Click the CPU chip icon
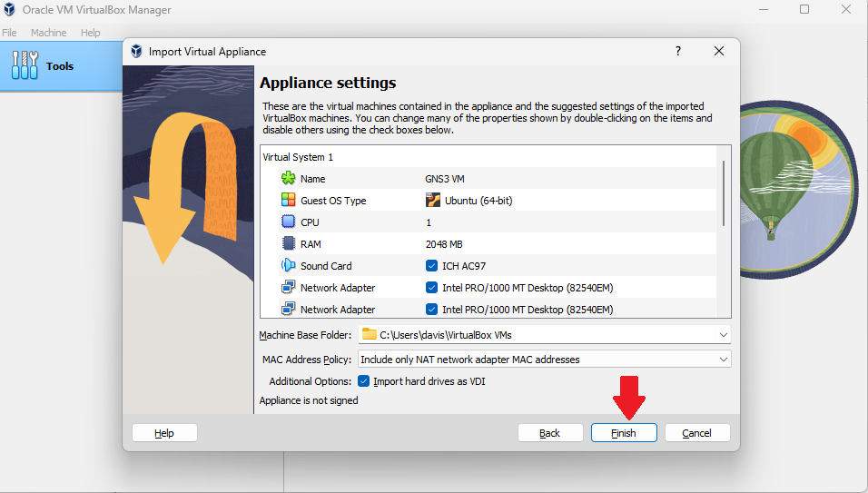 point(289,222)
